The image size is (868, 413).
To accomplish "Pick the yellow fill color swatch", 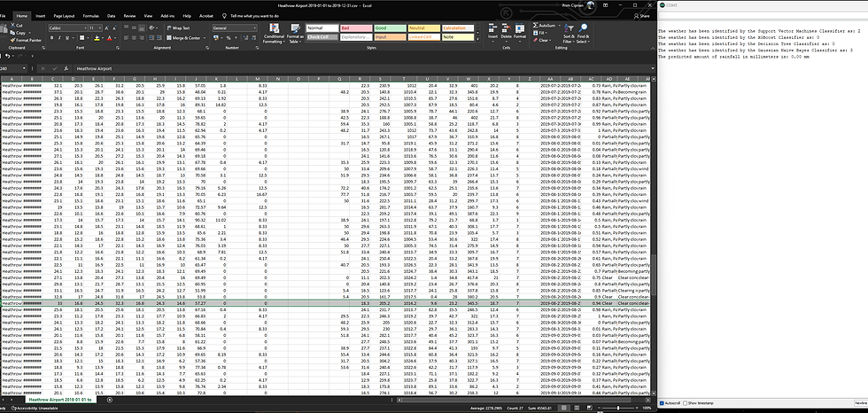I will point(97,38).
